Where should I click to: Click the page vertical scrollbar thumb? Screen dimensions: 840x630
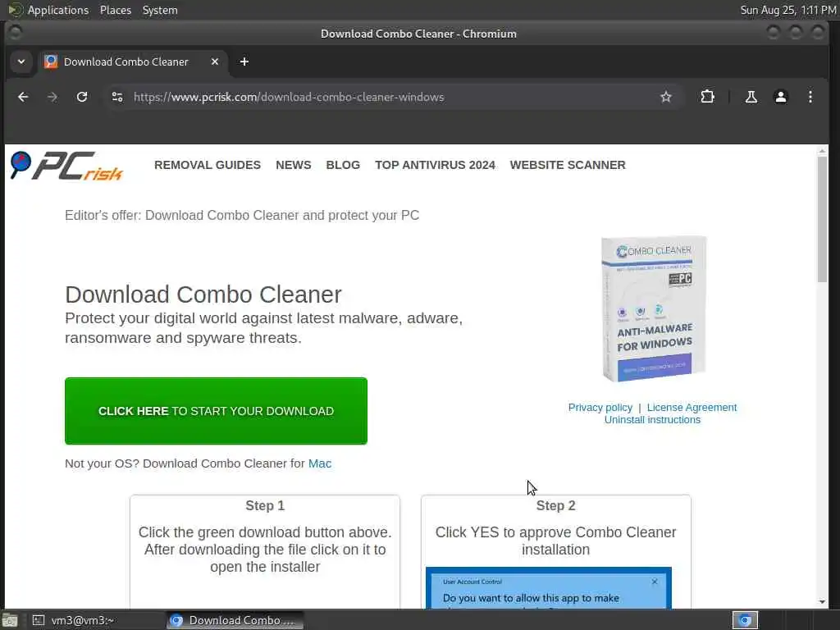coord(822,220)
